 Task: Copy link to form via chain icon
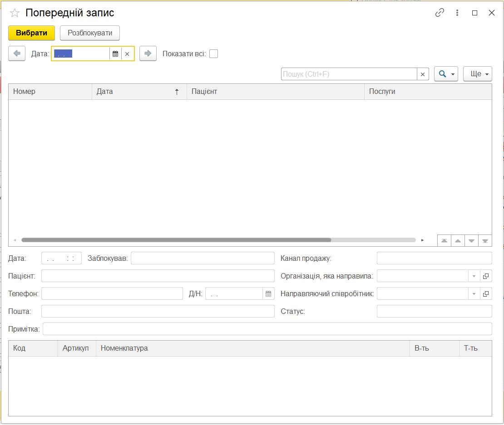point(440,13)
